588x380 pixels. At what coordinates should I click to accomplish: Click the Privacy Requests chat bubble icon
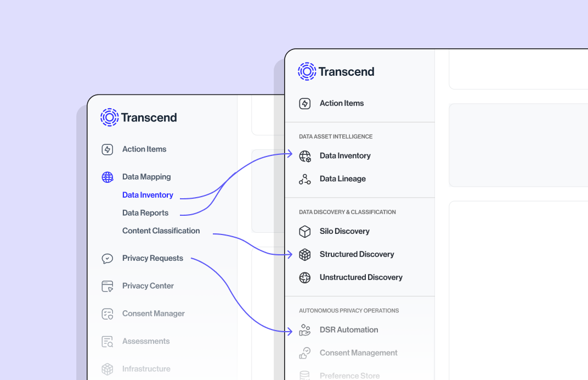click(x=108, y=258)
